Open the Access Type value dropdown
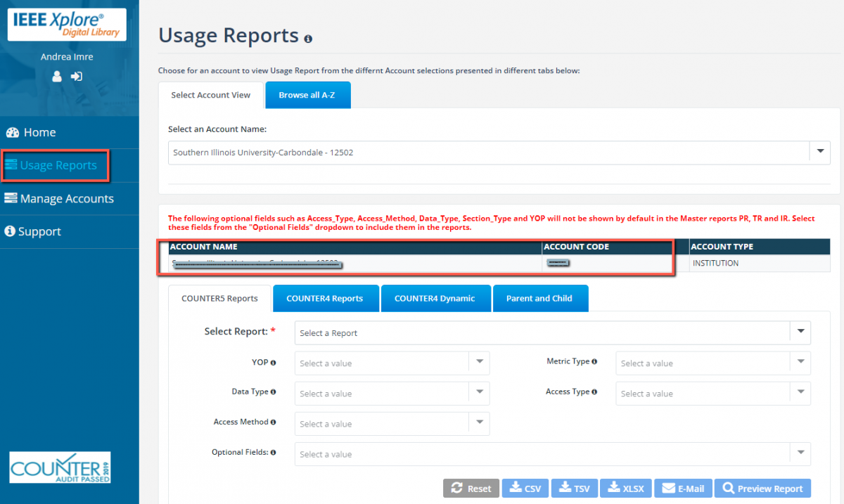The width and height of the screenshot is (844, 504). (x=713, y=394)
